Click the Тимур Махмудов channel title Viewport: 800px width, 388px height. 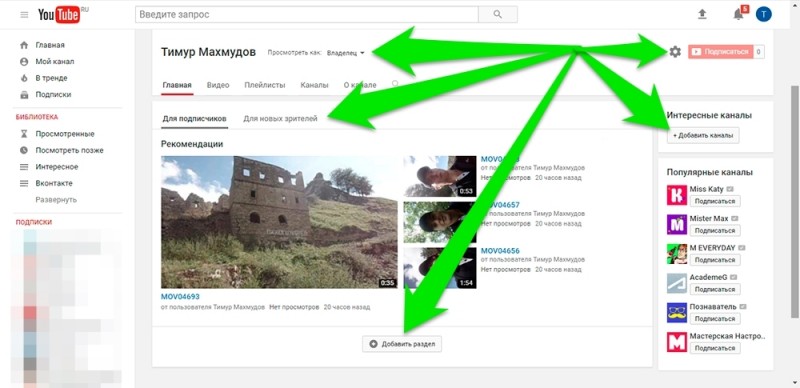208,52
